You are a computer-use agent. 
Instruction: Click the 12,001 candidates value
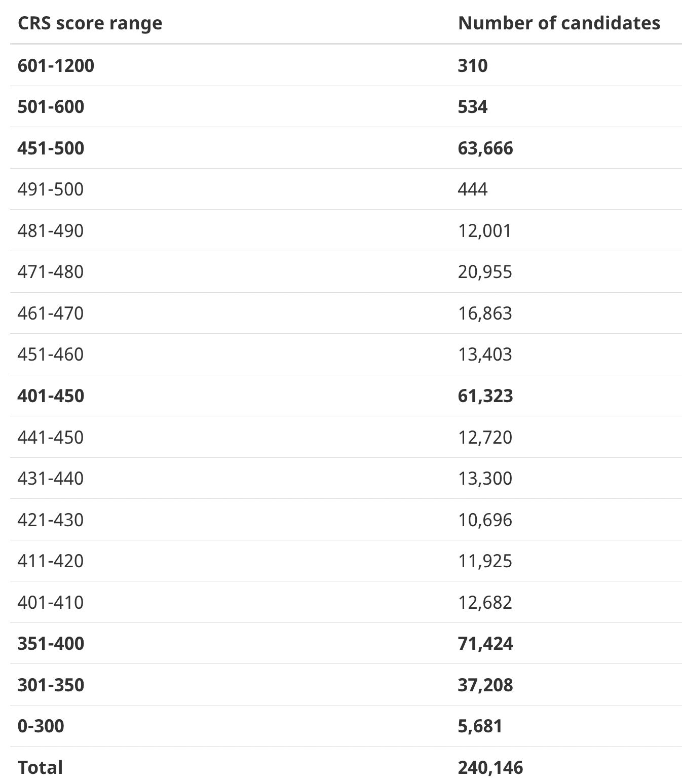pos(485,231)
